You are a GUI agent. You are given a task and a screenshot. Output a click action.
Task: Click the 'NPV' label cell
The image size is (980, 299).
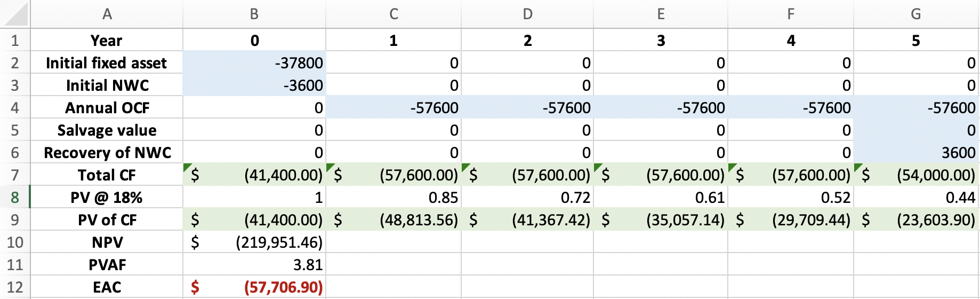[x=107, y=242]
